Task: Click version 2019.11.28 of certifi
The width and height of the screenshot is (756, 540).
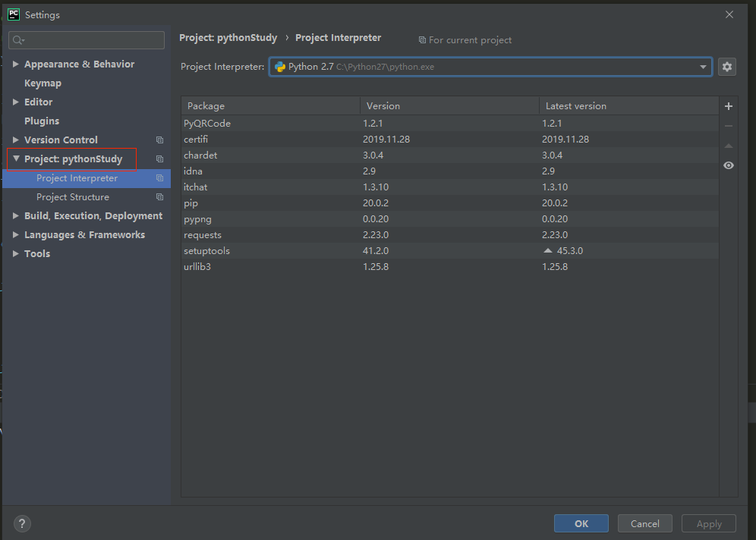Action: pyautogui.click(x=386, y=140)
